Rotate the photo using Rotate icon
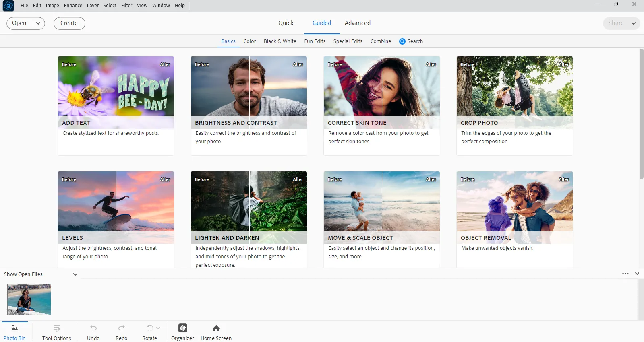Viewport: 644px width, 342px height. click(x=149, y=328)
